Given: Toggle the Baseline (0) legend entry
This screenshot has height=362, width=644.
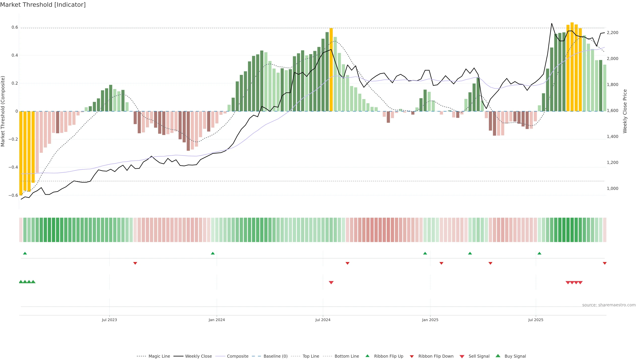Looking at the screenshot, I should [275, 356].
